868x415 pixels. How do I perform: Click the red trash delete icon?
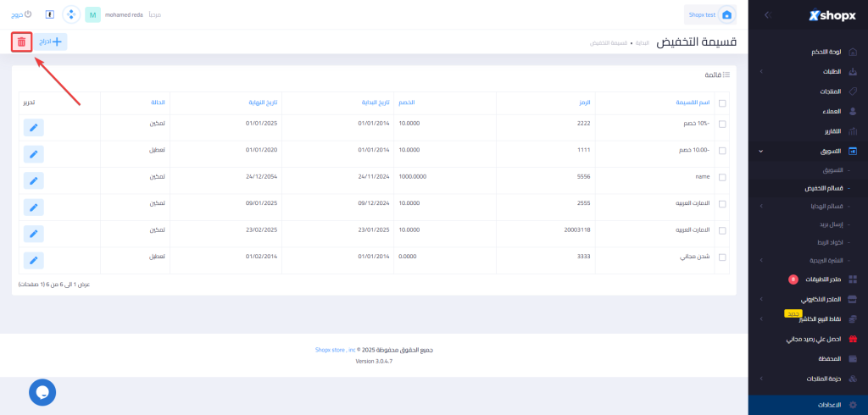tap(22, 41)
